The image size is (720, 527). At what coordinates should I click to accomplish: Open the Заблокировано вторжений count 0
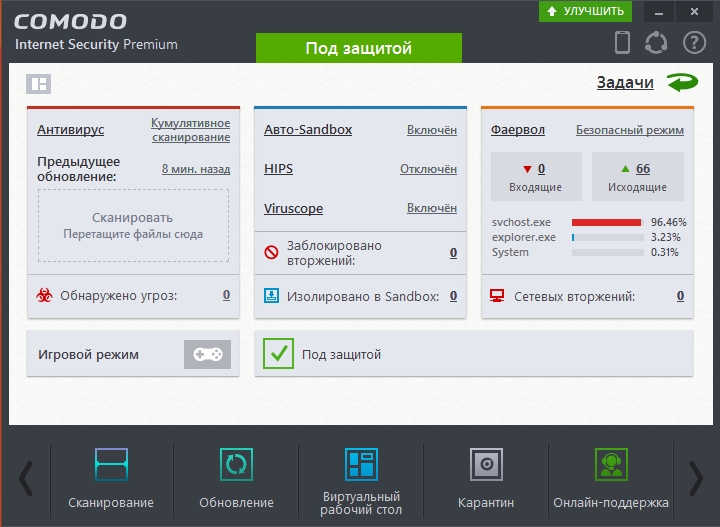[453, 252]
